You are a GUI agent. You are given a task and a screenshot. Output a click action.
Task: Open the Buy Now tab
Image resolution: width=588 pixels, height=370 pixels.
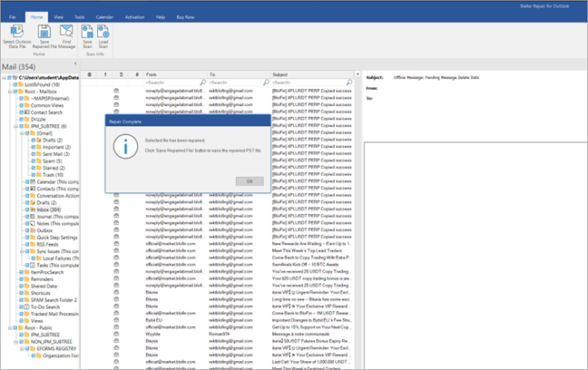click(185, 17)
